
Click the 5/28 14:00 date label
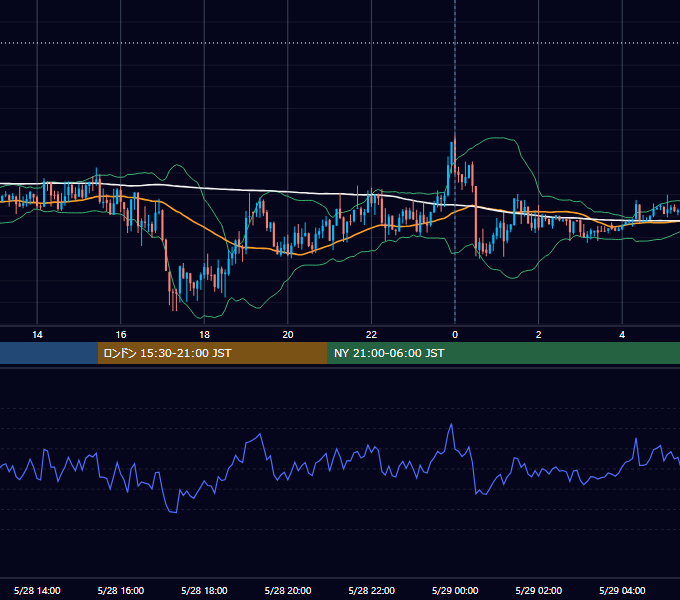[37, 590]
